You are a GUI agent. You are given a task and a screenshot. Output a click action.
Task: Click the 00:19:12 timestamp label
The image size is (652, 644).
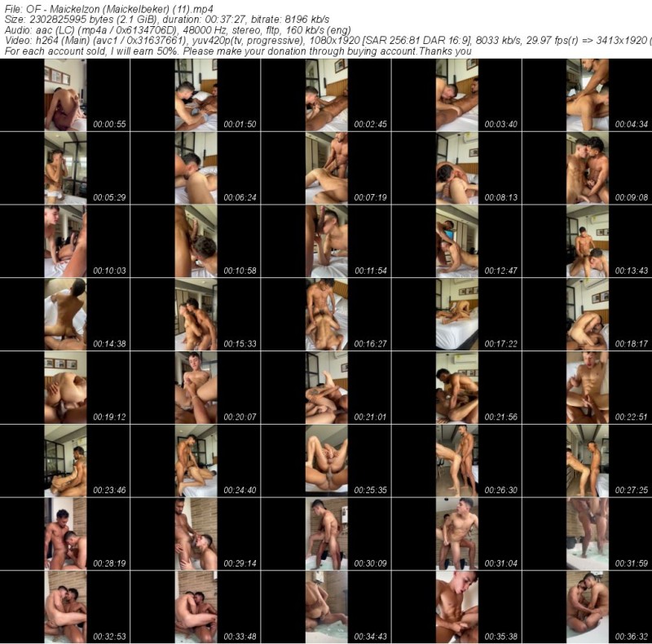pyautogui.click(x=109, y=417)
